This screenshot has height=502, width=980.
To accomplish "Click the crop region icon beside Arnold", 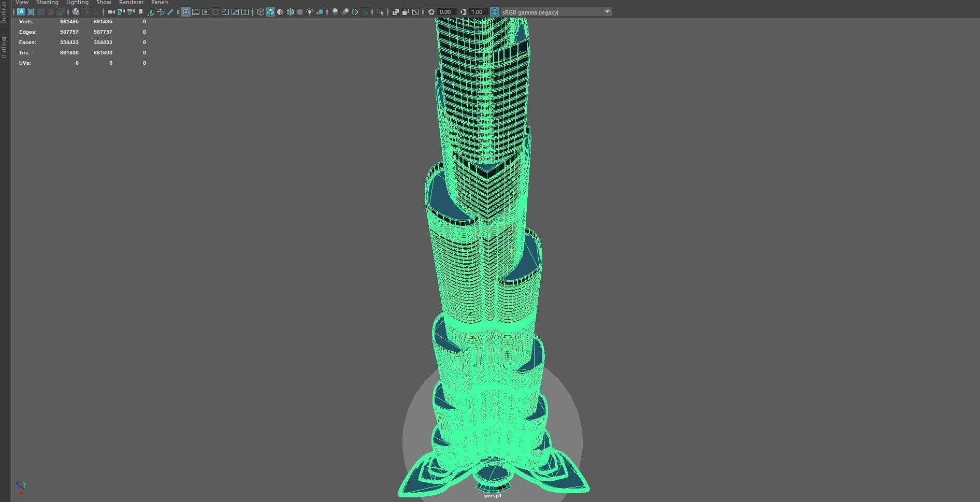I will coord(31,11).
